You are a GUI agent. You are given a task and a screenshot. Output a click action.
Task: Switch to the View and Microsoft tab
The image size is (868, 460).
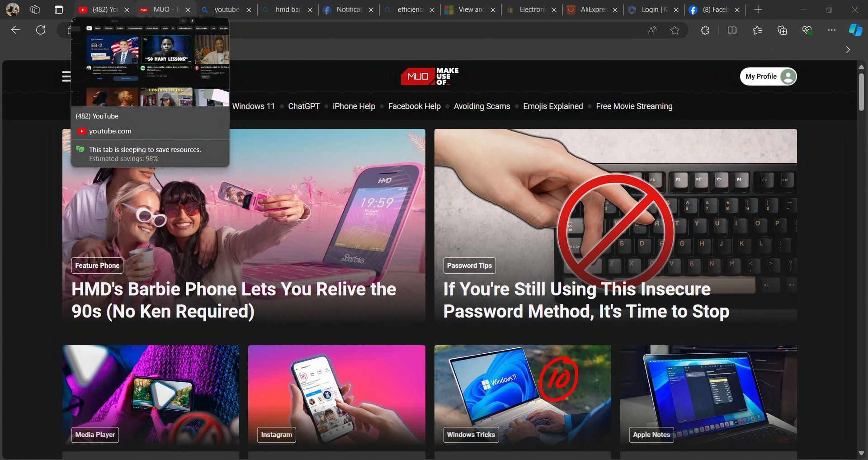(x=470, y=9)
